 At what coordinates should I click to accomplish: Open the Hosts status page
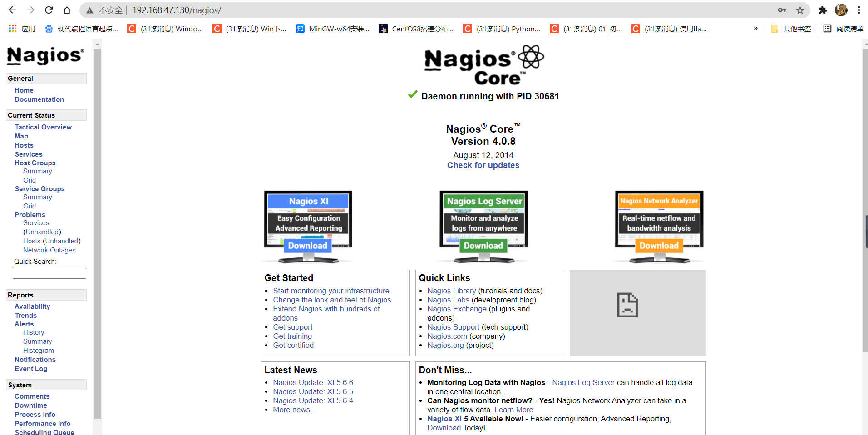24,145
